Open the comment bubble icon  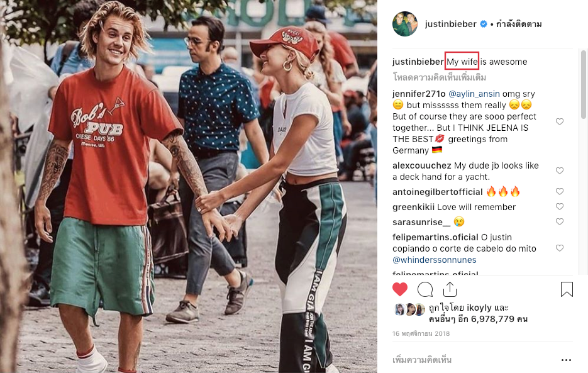(x=425, y=289)
